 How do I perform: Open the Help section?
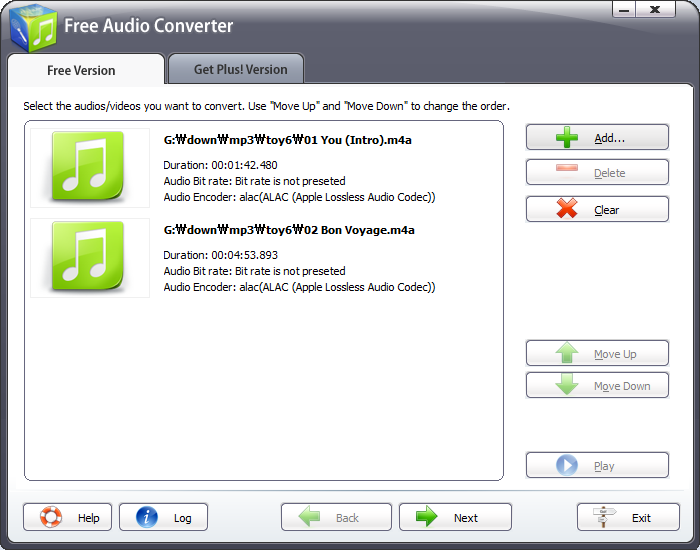(67, 517)
